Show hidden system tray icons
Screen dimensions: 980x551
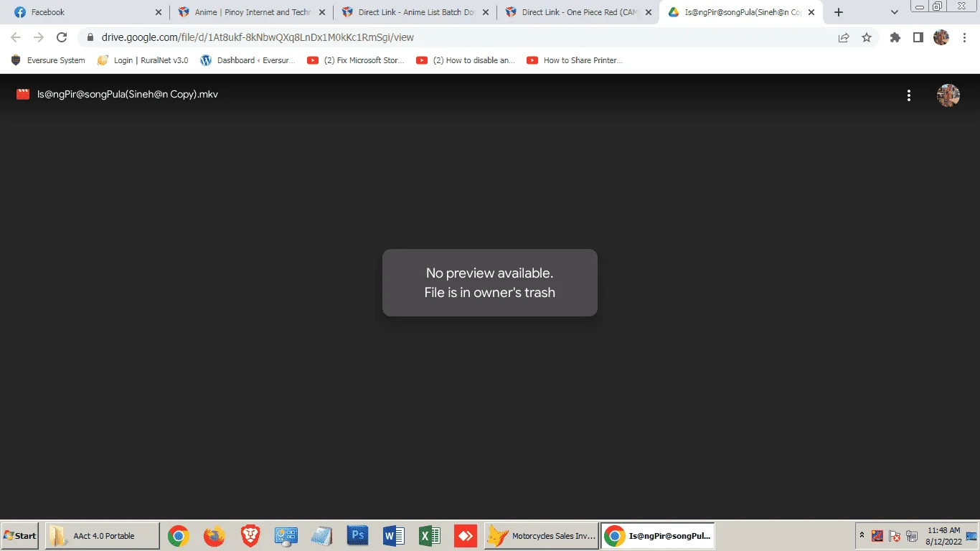tap(862, 535)
